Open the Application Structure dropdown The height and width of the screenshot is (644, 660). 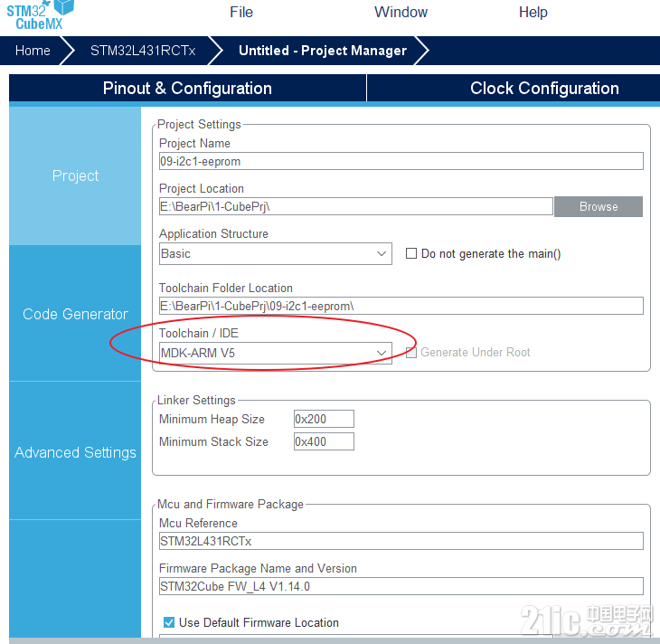click(x=275, y=253)
